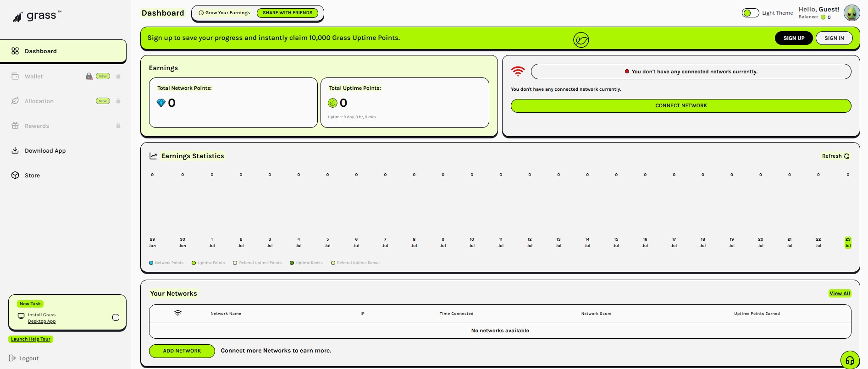Click the red wifi disconnected icon
The height and width of the screenshot is (369, 868).
click(x=518, y=72)
